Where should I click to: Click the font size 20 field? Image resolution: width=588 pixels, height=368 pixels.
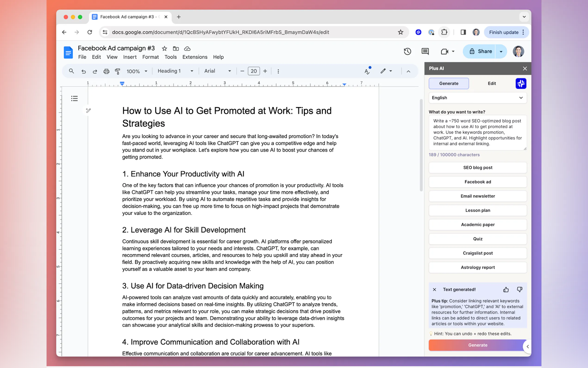254,71
